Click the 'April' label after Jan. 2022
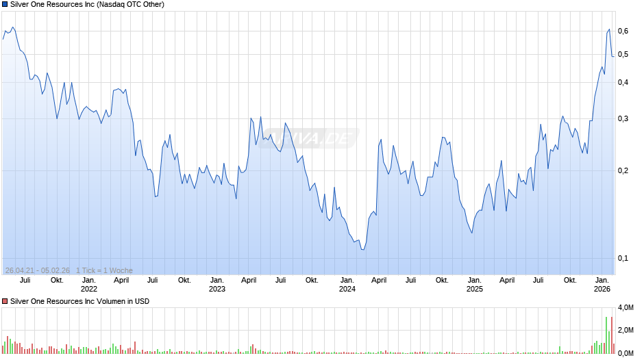Viewport: 644px width, 360px height. pyautogui.click(x=121, y=280)
